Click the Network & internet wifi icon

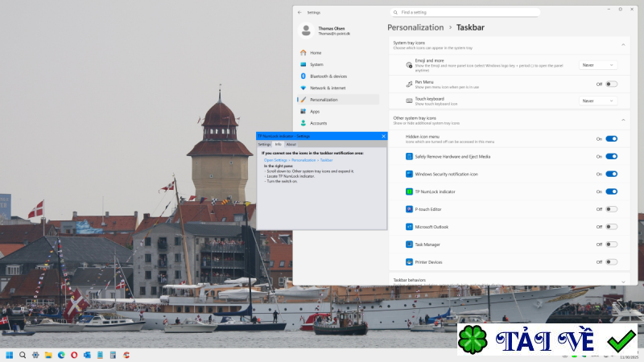(x=303, y=88)
